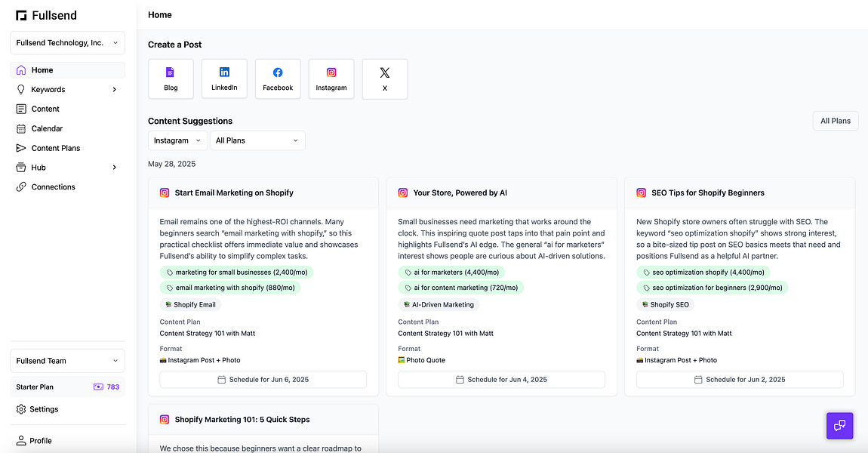The image size is (868, 453).
Task: Click the Calendar icon in sidebar
Action: click(21, 128)
